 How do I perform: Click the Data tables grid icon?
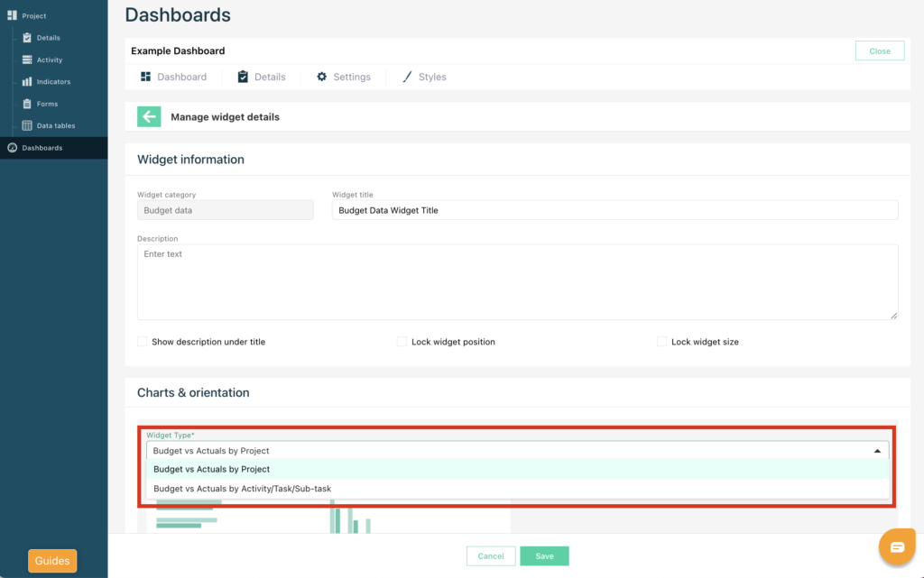coord(27,125)
